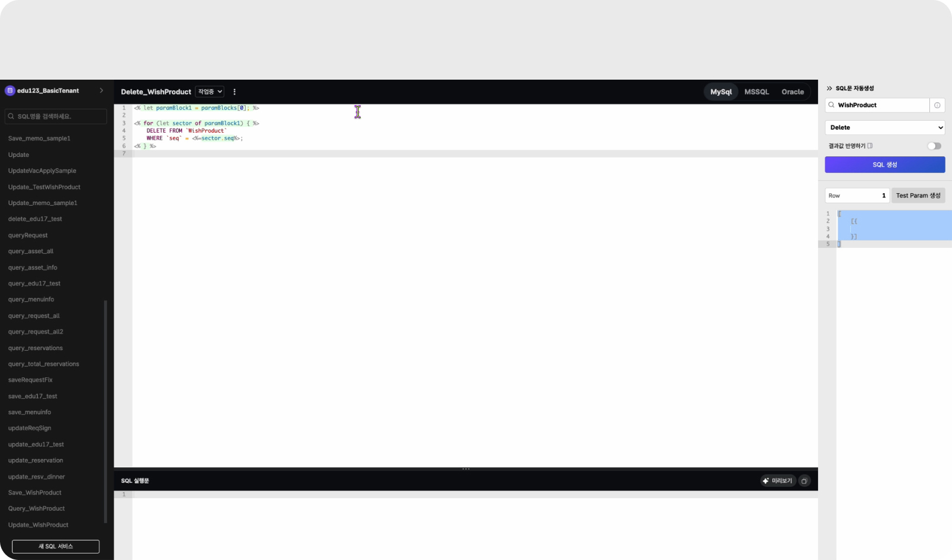Viewport: 952px width, 560px height.
Task: Toggle the 결과값 반영하기 switch
Action: click(934, 146)
